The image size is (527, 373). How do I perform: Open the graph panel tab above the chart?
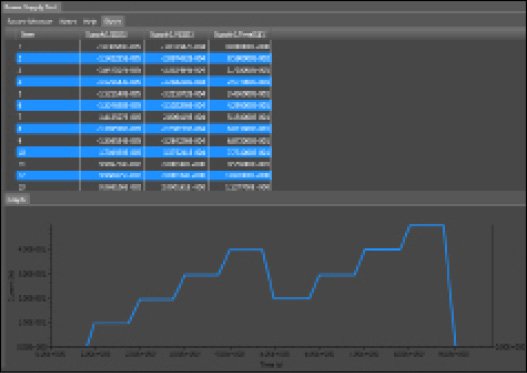[17, 199]
